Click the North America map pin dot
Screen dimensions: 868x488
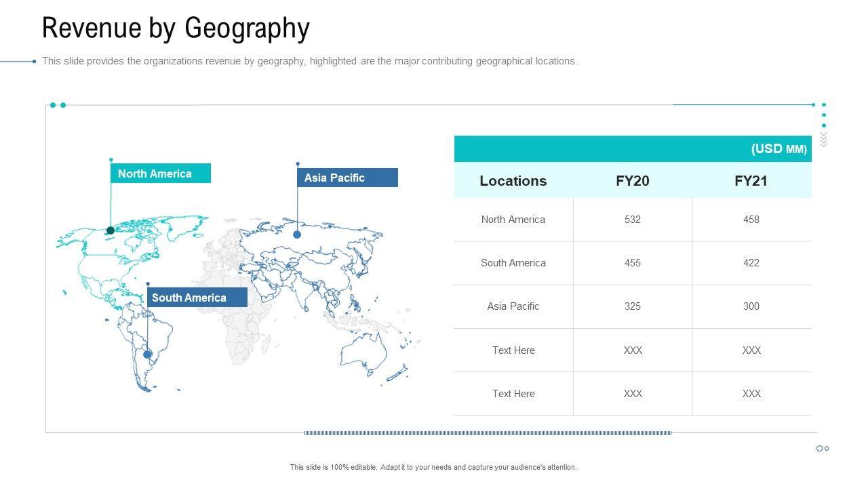point(111,230)
